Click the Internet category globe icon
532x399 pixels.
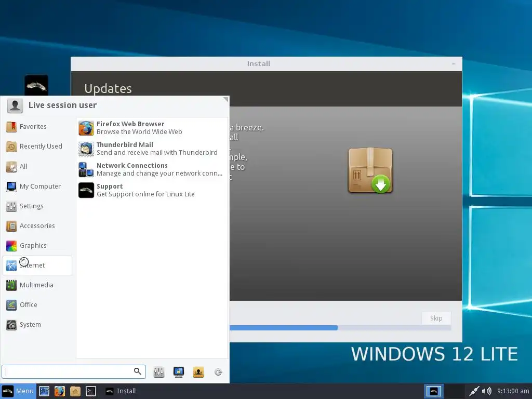(x=11, y=265)
